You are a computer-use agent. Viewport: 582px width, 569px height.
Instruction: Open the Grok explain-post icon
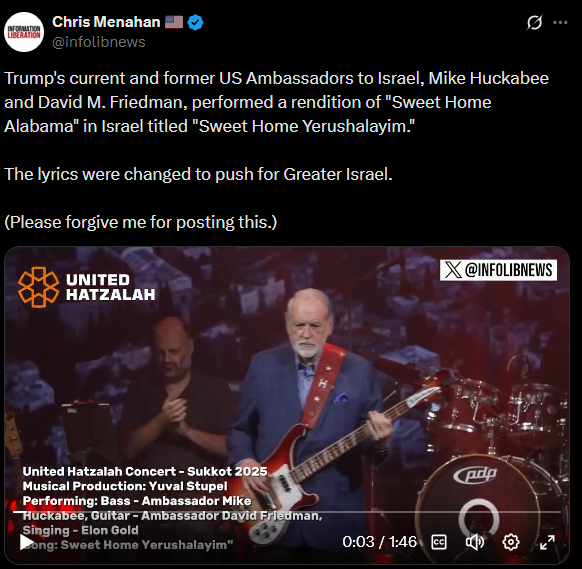[x=534, y=23]
